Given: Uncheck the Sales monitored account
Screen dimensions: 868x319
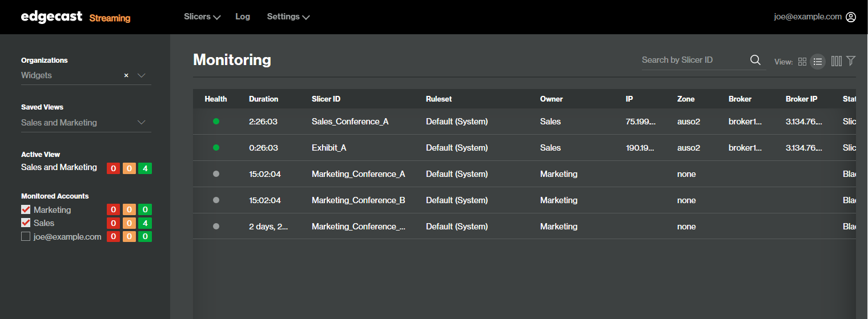Looking at the screenshot, I should point(26,223).
